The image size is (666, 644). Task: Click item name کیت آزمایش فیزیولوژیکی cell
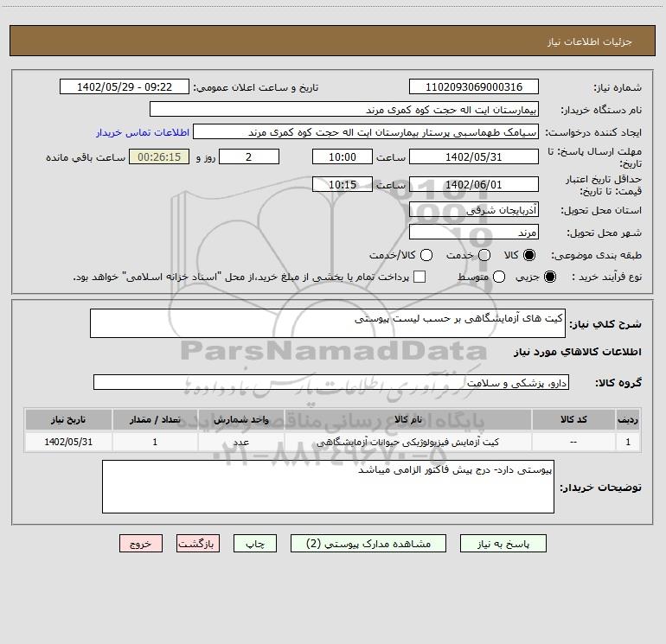(x=407, y=442)
